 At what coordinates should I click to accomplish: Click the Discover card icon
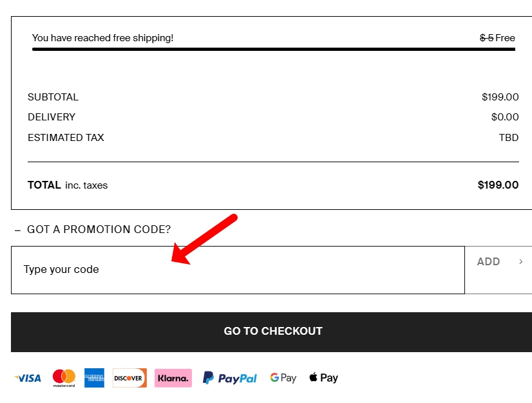pyautogui.click(x=129, y=378)
